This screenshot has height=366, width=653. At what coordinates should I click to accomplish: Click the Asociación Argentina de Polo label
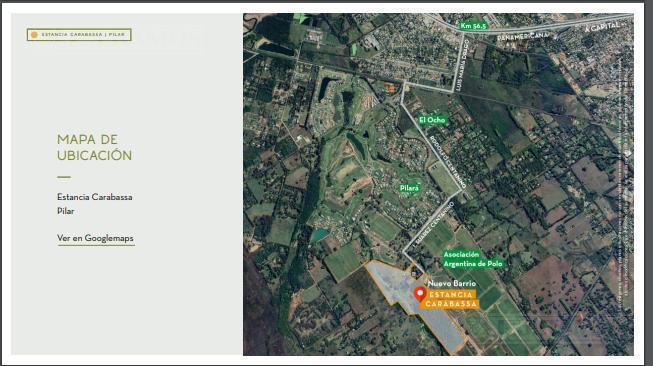click(x=473, y=259)
